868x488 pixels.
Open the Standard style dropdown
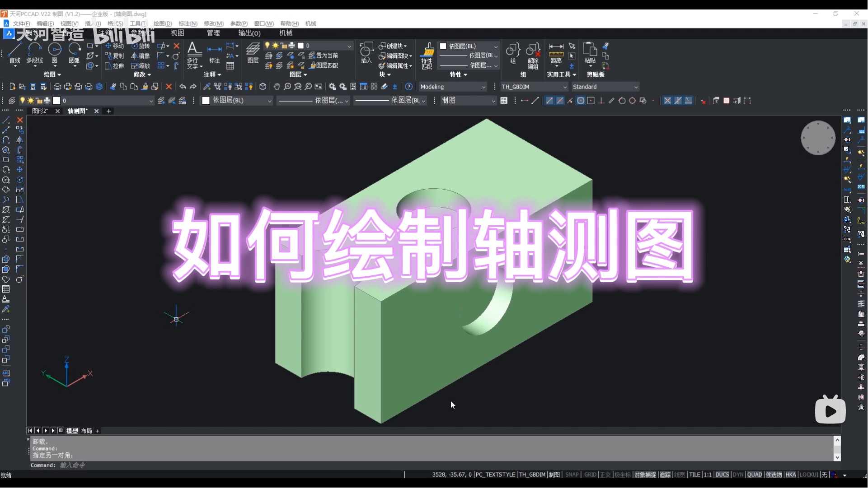coord(605,87)
